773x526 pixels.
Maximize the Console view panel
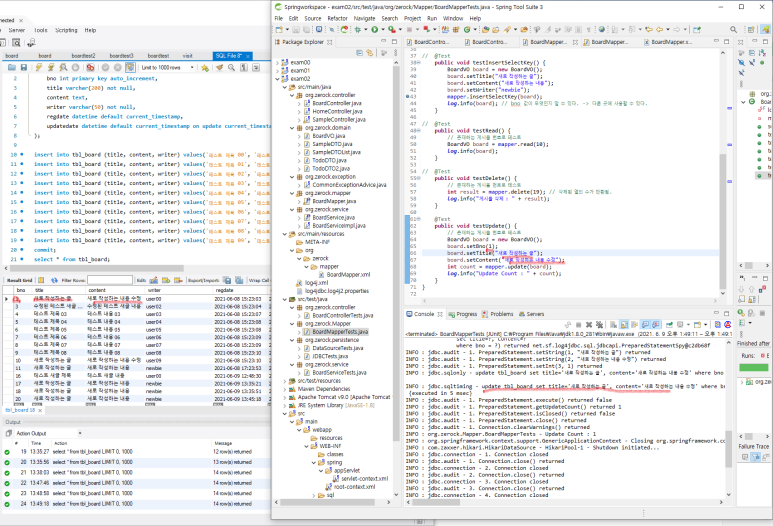click(726, 314)
